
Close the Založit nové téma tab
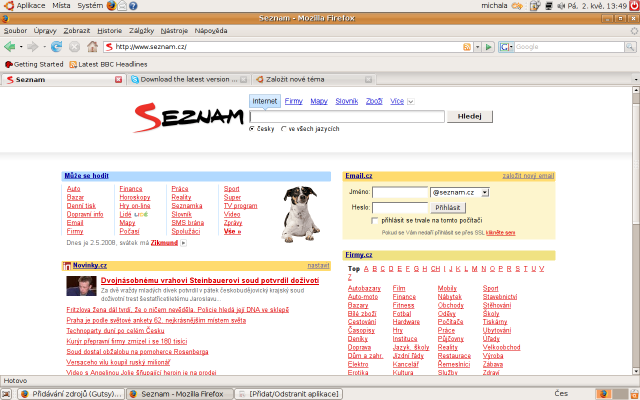[368, 80]
